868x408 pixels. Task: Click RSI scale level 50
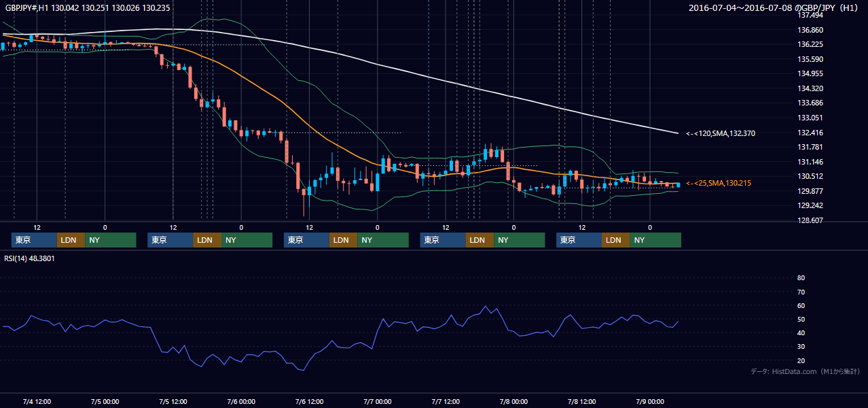pos(801,319)
